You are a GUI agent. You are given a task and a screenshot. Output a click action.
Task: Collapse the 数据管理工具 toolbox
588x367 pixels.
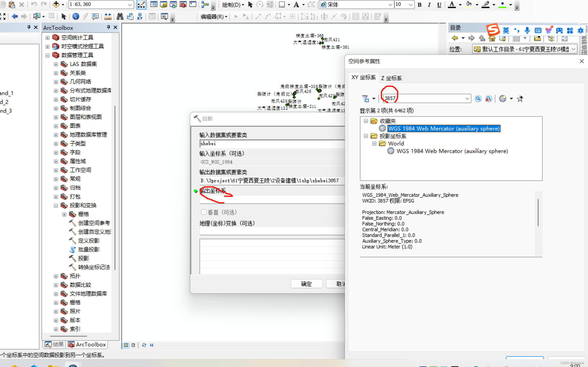coord(47,55)
